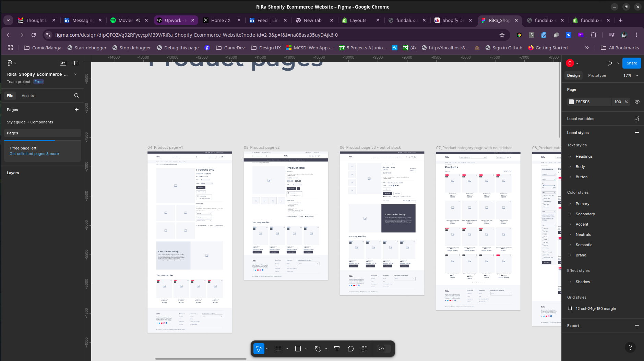The image size is (644, 361).
Task: Click the horizontal canvas scrollbar
Action: coord(201,359)
